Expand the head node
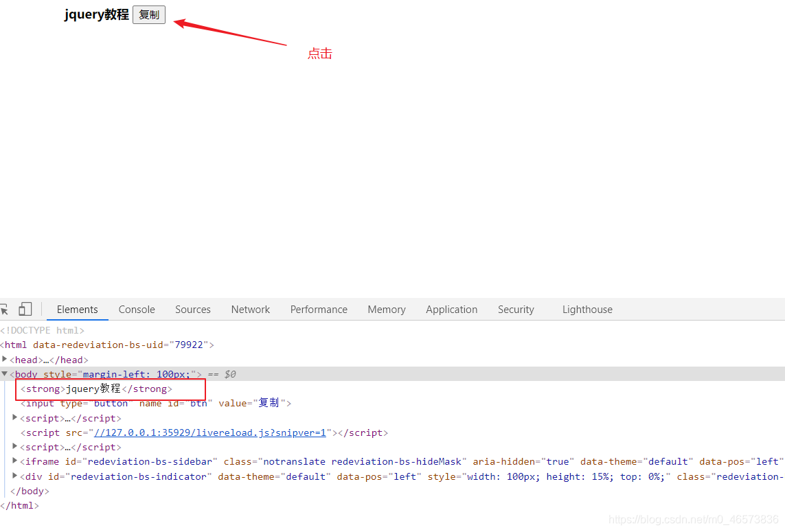 click(5, 359)
